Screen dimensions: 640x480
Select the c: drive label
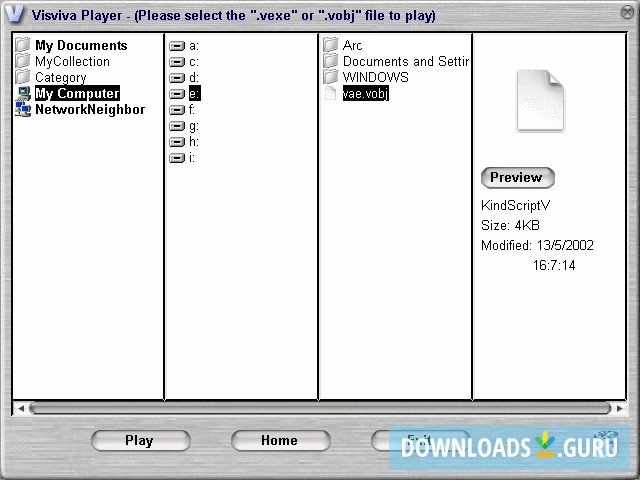[194, 62]
